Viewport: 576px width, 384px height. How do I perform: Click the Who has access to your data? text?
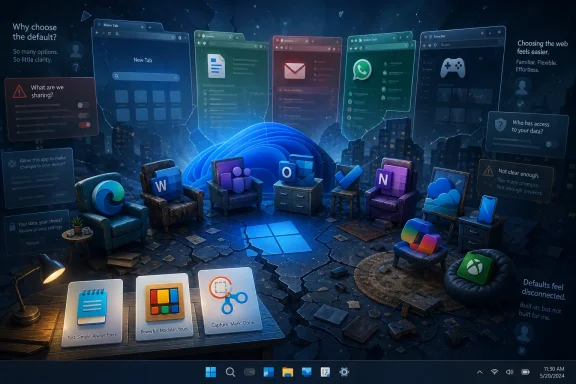tap(530, 127)
